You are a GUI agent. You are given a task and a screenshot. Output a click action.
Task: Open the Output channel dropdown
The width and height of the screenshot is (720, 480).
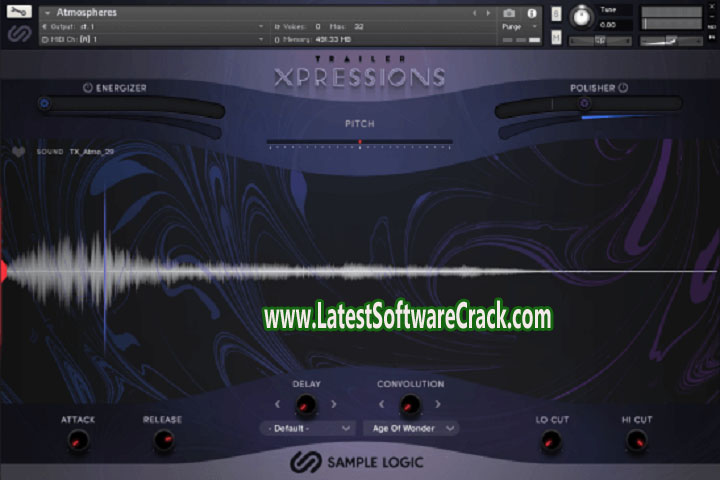point(153,27)
